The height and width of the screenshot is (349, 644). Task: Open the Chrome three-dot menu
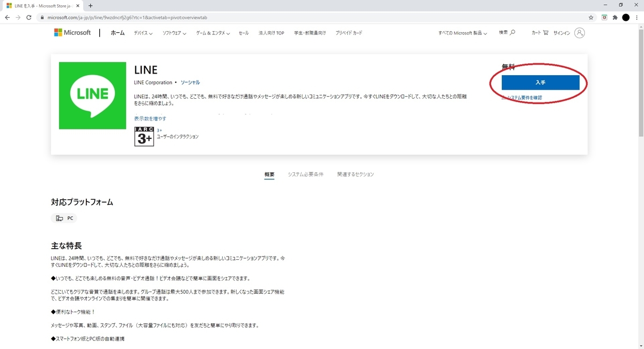(637, 17)
